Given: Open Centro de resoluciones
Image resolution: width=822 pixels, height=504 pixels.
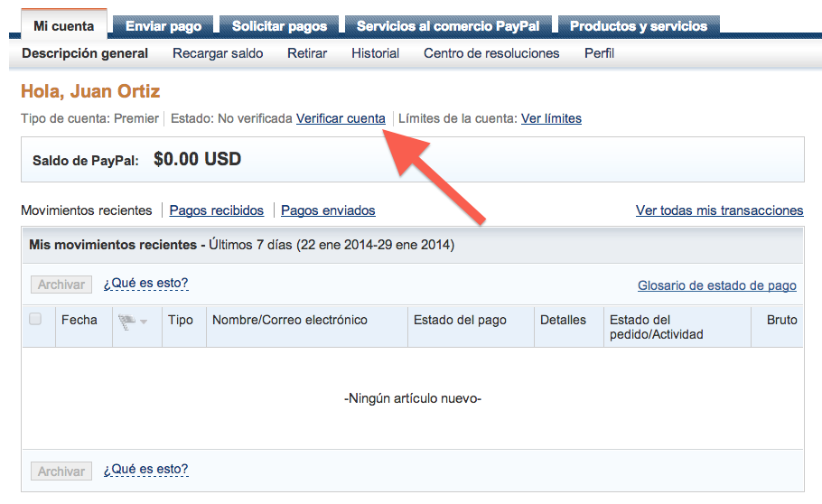Looking at the screenshot, I should click(x=491, y=53).
